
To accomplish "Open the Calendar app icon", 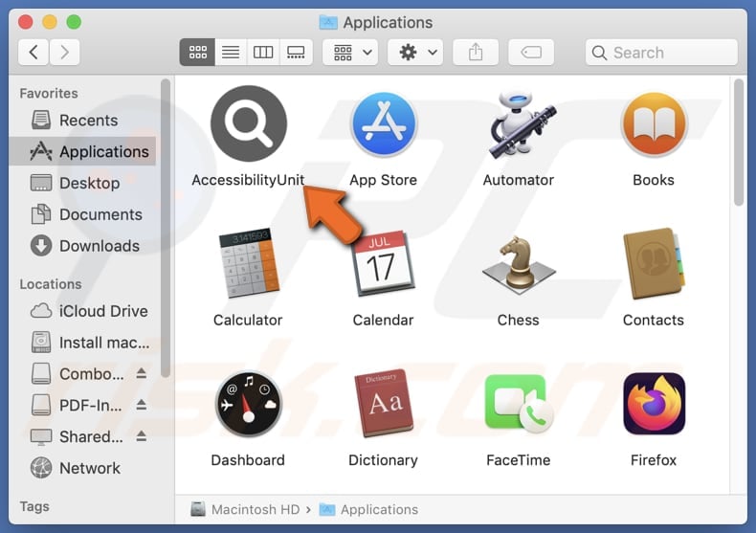I will click(x=384, y=263).
